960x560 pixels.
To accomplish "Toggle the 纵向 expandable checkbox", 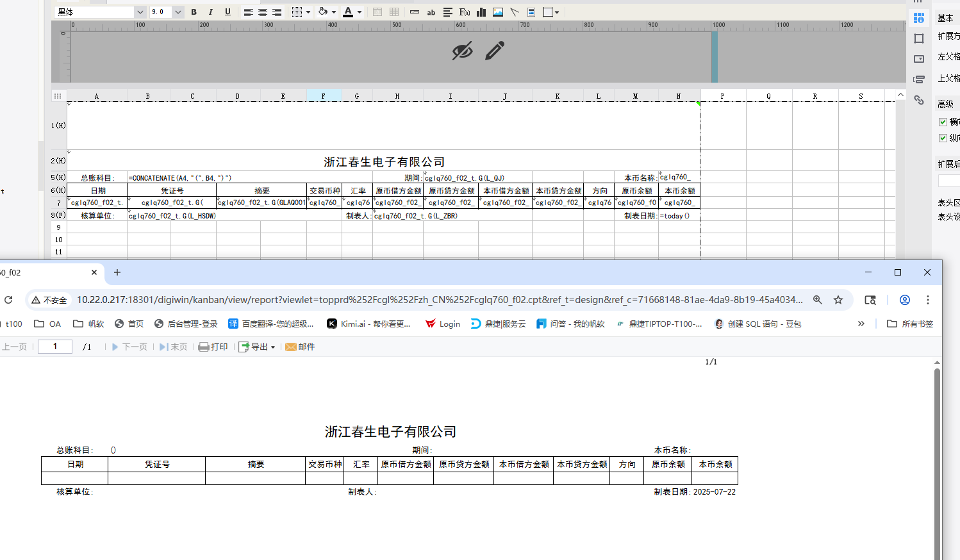I will tap(943, 138).
